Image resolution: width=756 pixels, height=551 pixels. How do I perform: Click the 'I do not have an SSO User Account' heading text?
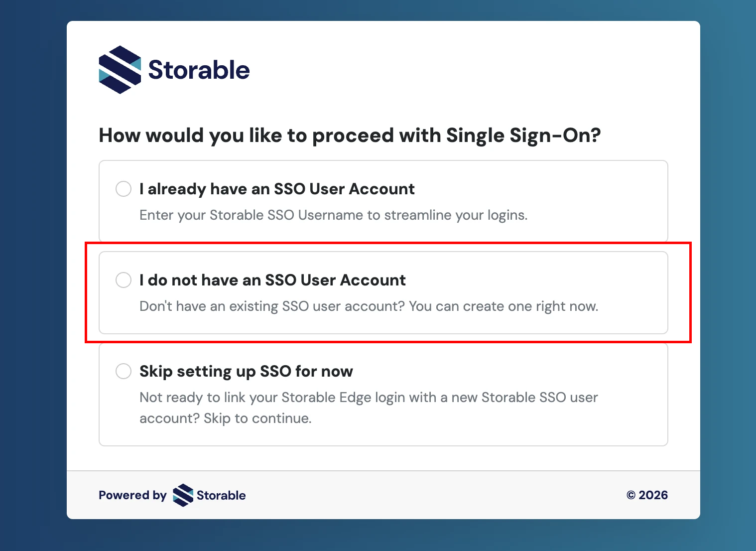point(272,280)
